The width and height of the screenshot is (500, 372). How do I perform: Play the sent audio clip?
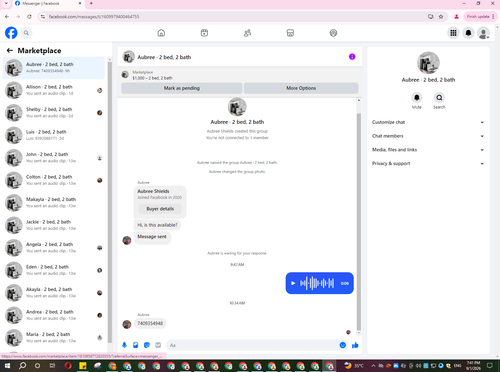(x=293, y=283)
